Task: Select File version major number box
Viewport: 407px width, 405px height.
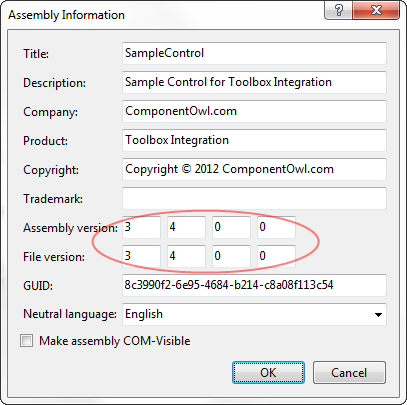Action: pyautogui.click(x=141, y=256)
